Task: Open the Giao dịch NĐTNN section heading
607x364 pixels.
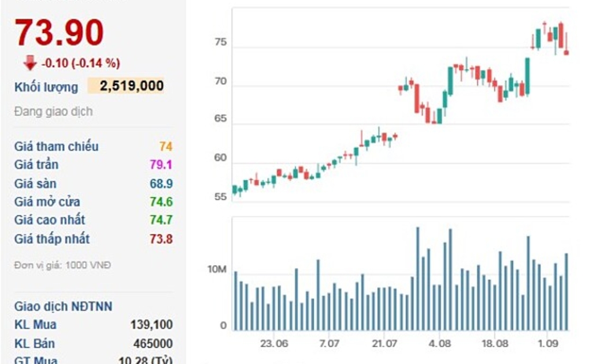Action: 63,306
